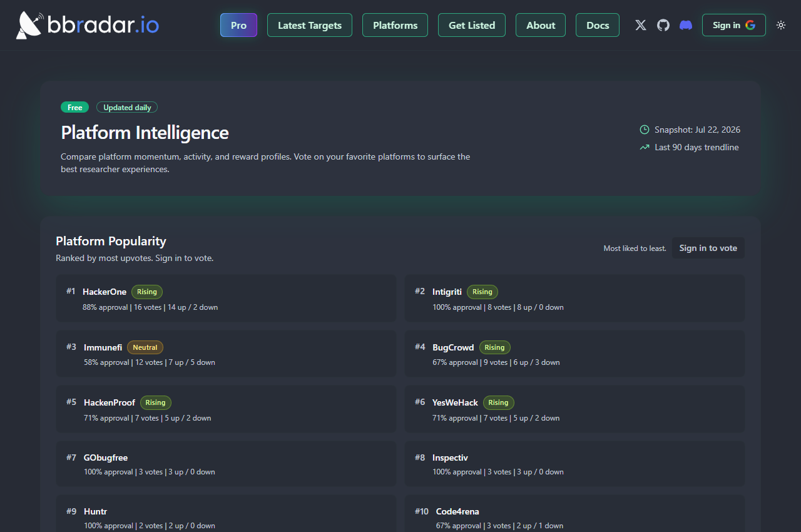Image resolution: width=801 pixels, height=532 pixels.
Task: Open the GitHub repository icon
Action: click(x=663, y=25)
